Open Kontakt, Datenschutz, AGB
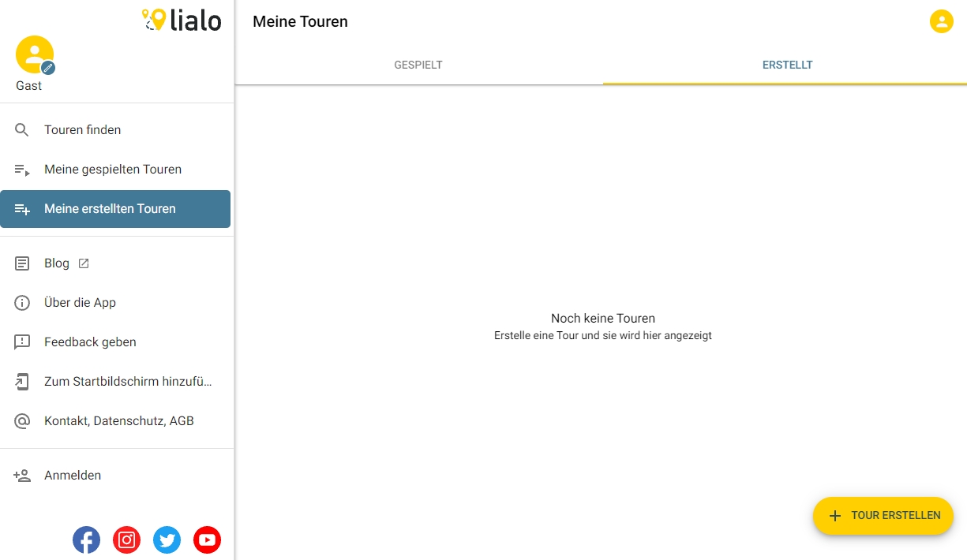967x560 pixels. point(118,421)
